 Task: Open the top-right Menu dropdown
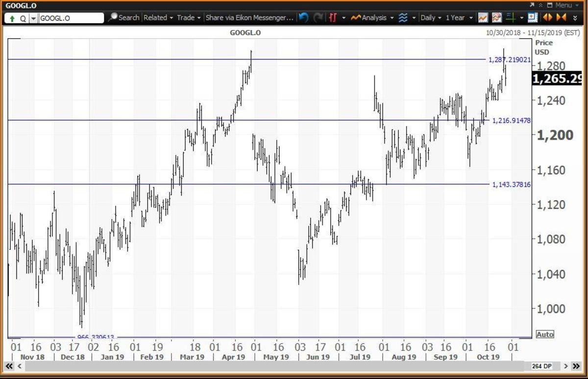pyautogui.click(x=566, y=5)
